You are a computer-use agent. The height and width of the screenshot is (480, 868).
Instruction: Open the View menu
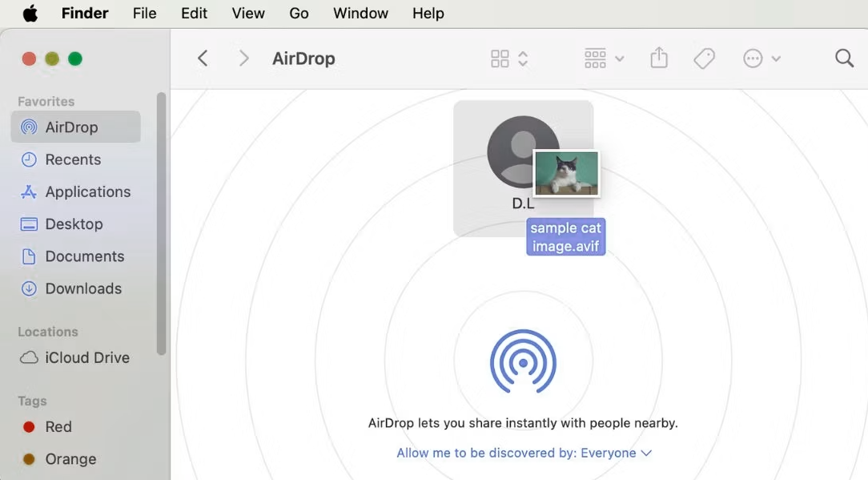pyautogui.click(x=248, y=14)
